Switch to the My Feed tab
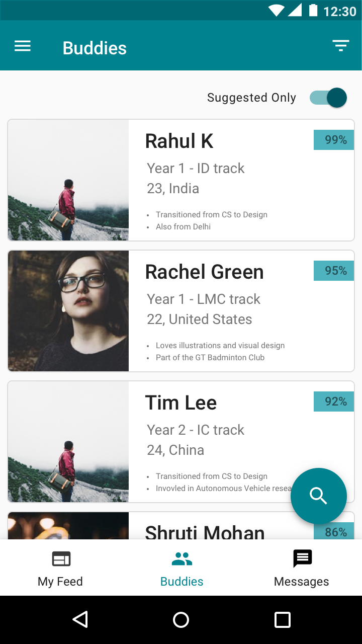The height and width of the screenshot is (644, 362). (60, 568)
